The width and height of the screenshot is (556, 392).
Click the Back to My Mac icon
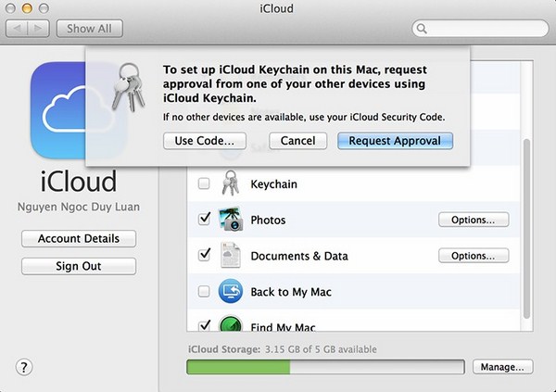[x=230, y=292]
